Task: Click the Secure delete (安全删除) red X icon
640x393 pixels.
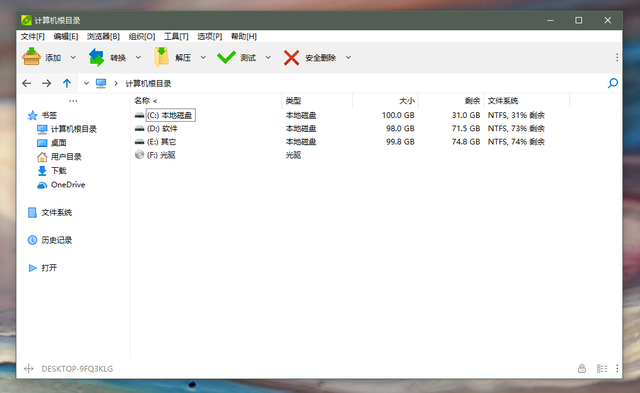Action: 291,58
